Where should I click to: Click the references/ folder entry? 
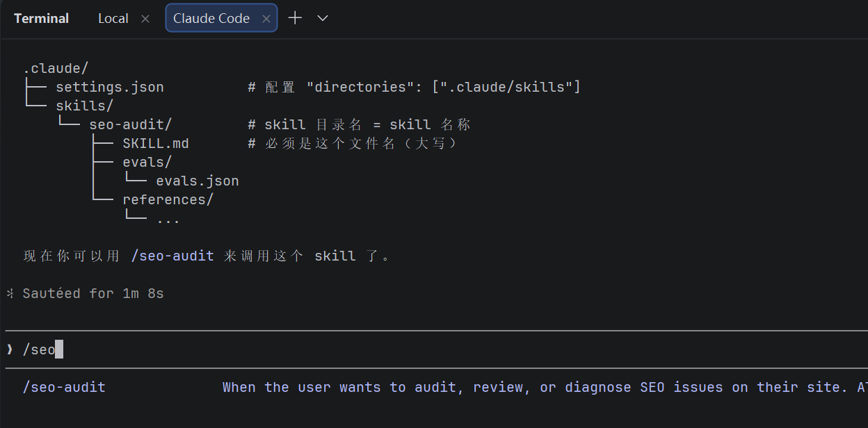tap(168, 199)
